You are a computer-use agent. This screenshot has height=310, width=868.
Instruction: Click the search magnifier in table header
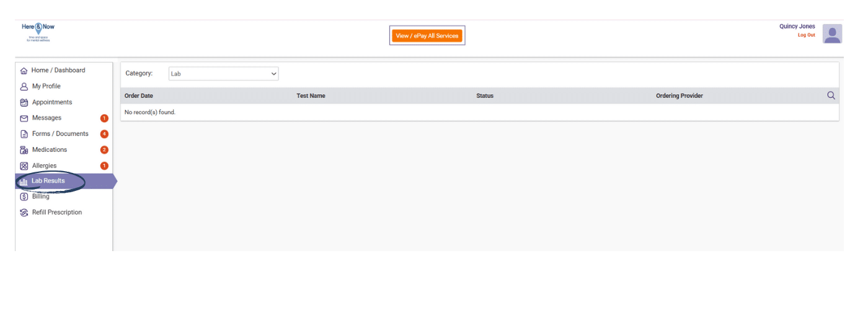(831, 95)
